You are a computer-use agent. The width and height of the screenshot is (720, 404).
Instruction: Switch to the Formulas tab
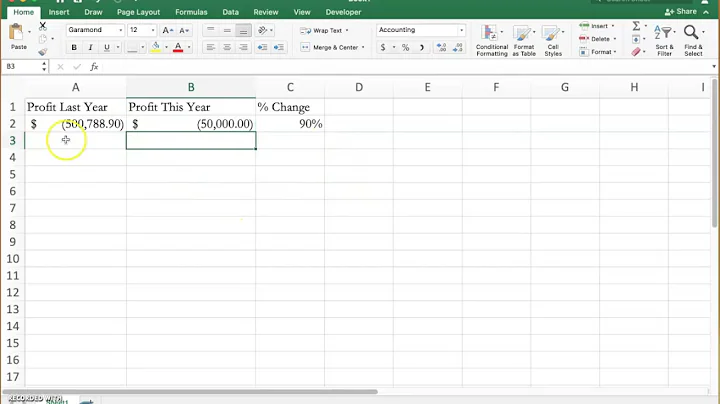pyautogui.click(x=191, y=12)
